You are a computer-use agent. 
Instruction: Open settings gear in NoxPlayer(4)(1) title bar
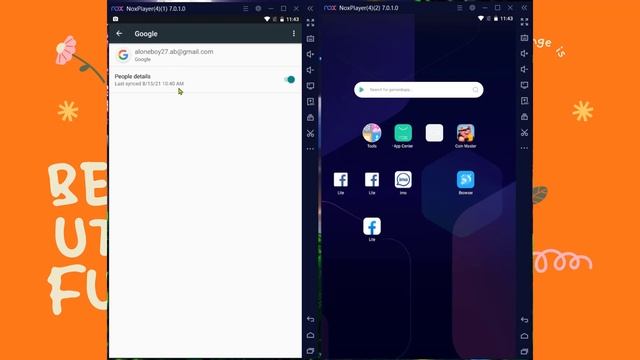(x=258, y=8)
